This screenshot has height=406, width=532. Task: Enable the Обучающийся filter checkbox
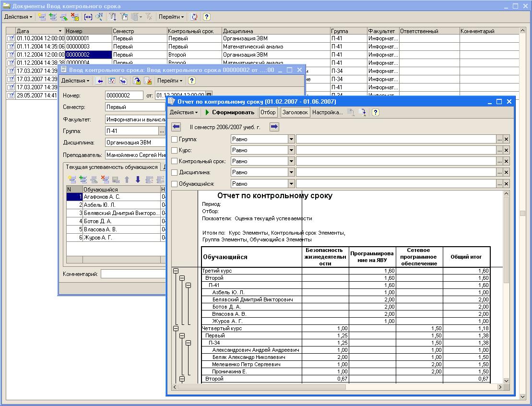175,184
